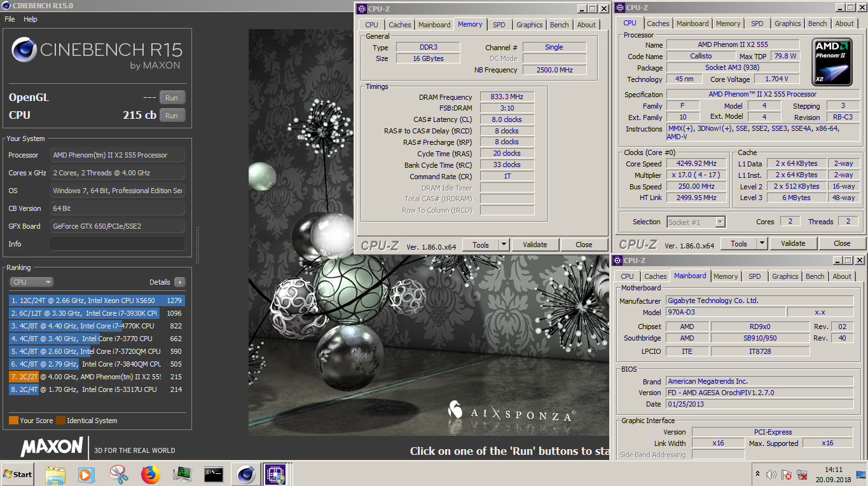The width and height of the screenshot is (868, 486).
Task: Open Windows Explorer from the taskbar
Action: (55, 474)
